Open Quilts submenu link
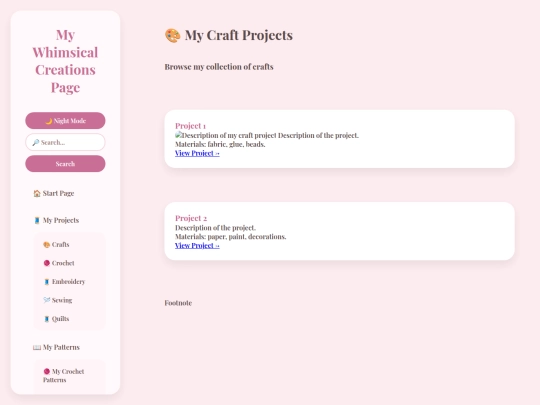 pos(56,319)
